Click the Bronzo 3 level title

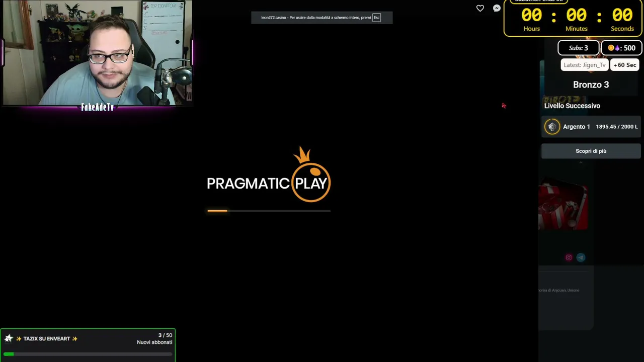pyautogui.click(x=591, y=84)
